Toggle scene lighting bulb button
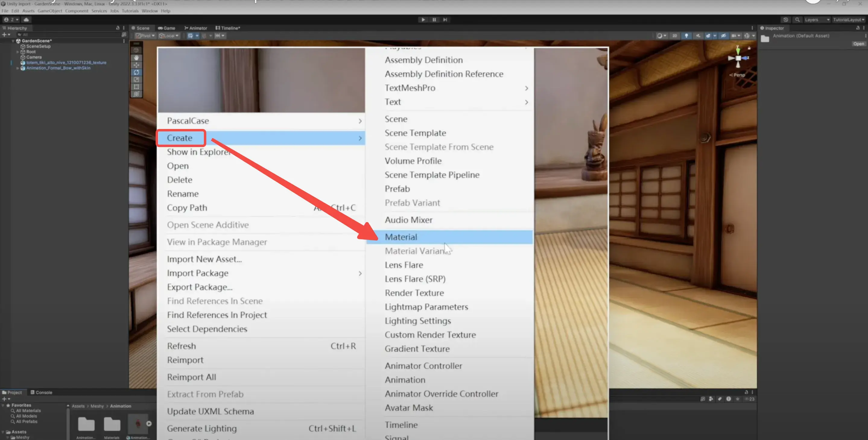868x440 pixels. 686,36
